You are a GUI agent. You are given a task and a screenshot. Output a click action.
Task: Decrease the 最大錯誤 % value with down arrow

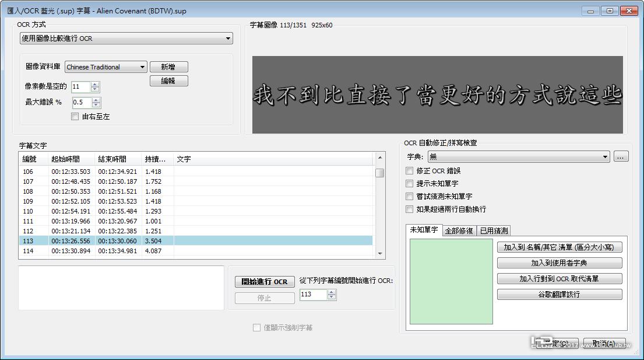[96, 105]
